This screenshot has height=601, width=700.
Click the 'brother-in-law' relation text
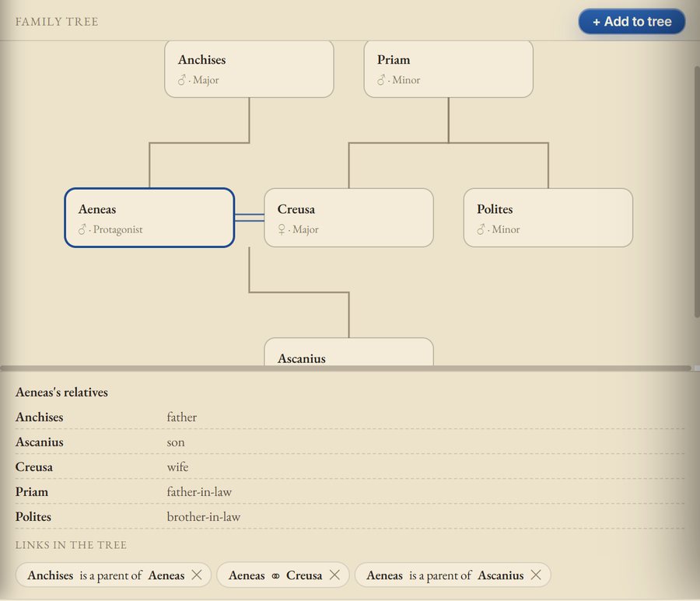click(x=204, y=517)
